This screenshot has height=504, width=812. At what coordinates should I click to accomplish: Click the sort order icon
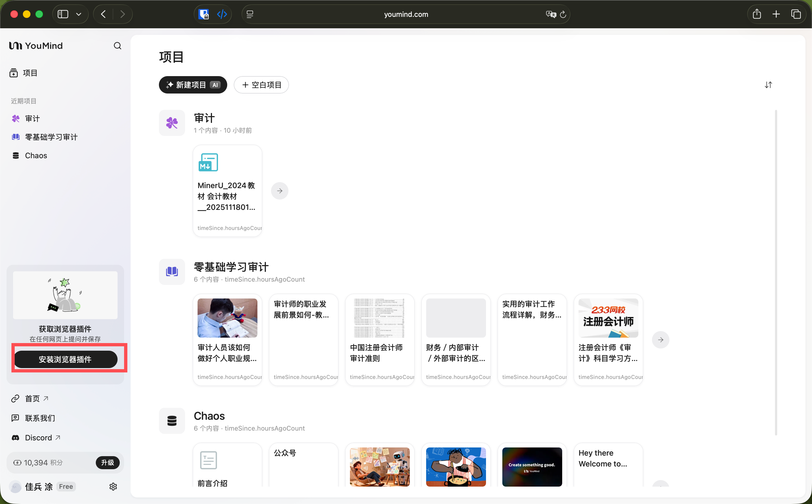pyautogui.click(x=768, y=85)
